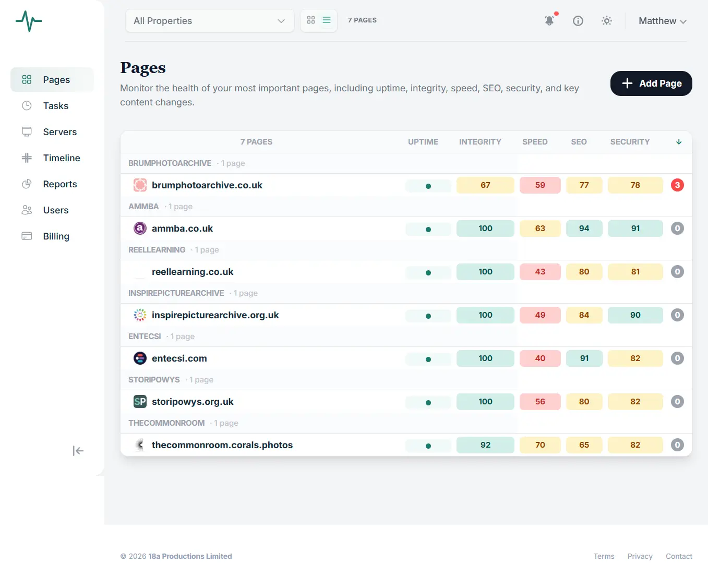
Task: Open reellearning.co.uk page
Action: click(x=193, y=272)
